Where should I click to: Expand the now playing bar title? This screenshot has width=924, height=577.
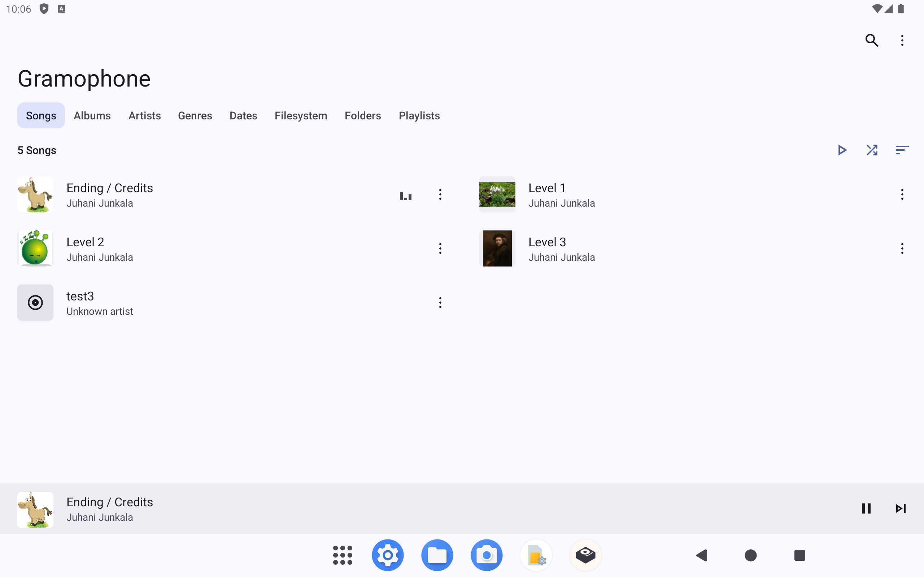(110, 502)
